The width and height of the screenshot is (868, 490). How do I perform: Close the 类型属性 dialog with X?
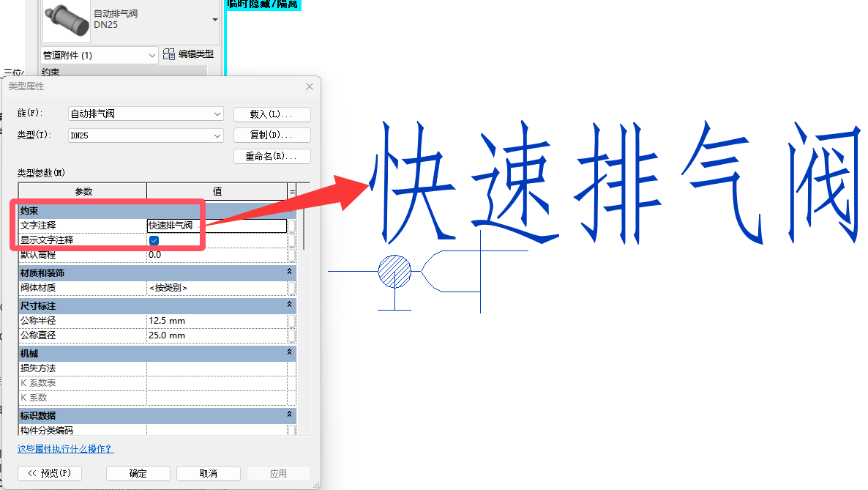coord(310,86)
